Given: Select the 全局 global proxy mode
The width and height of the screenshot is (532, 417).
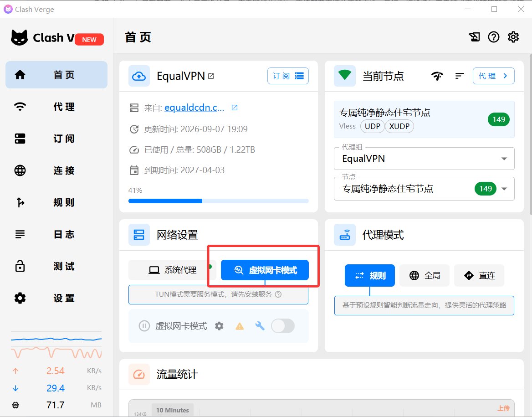Looking at the screenshot, I should [x=425, y=275].
